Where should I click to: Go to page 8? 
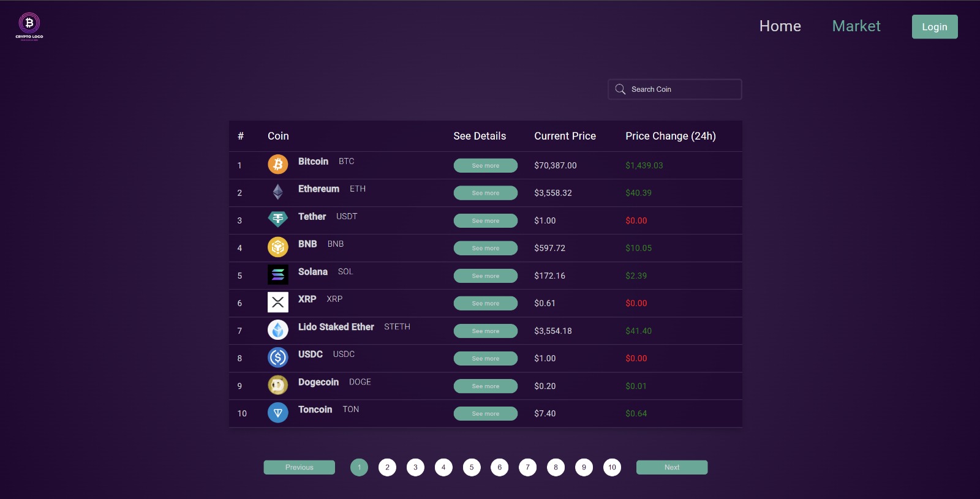coord(556,467)
